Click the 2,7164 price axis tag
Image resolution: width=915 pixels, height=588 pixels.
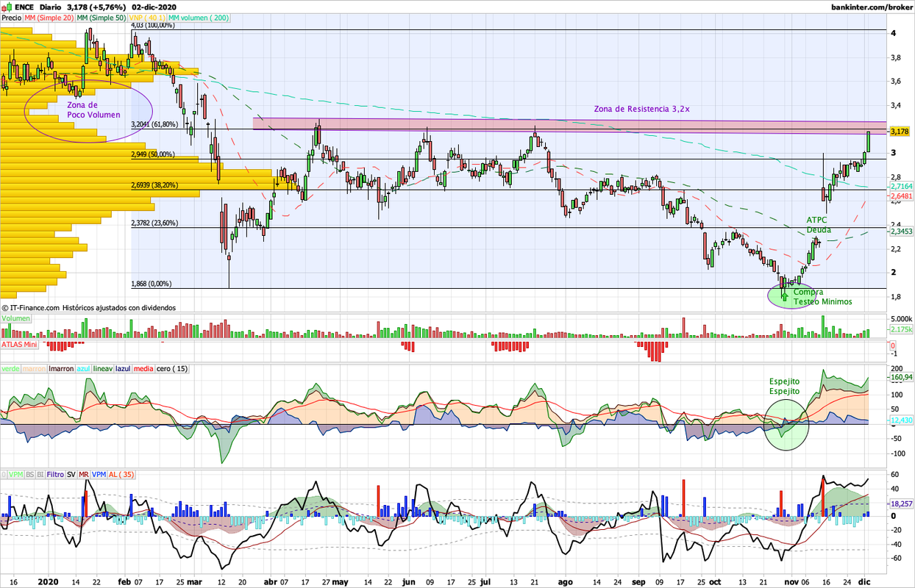point(902,187)
